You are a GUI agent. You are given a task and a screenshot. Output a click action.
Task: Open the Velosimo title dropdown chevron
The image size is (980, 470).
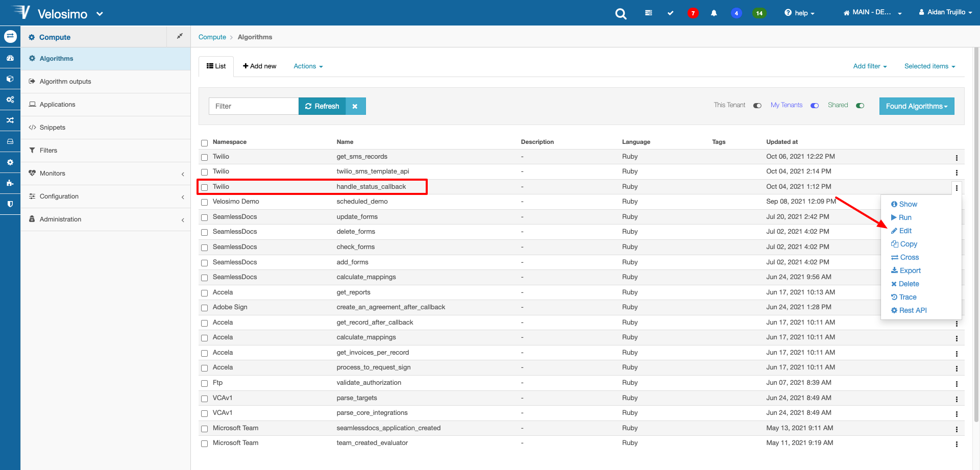coord(100,14)
